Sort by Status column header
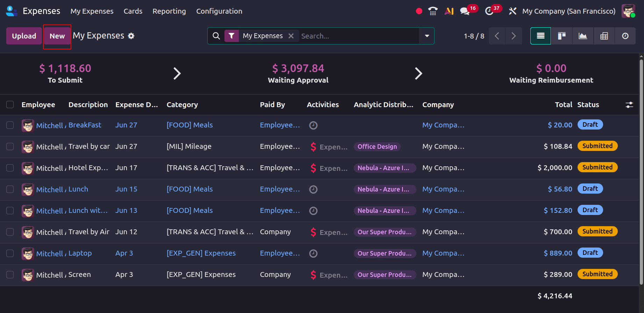Image resolution: width=644 pixels, height=313 pixels. [x=588, y=105]
